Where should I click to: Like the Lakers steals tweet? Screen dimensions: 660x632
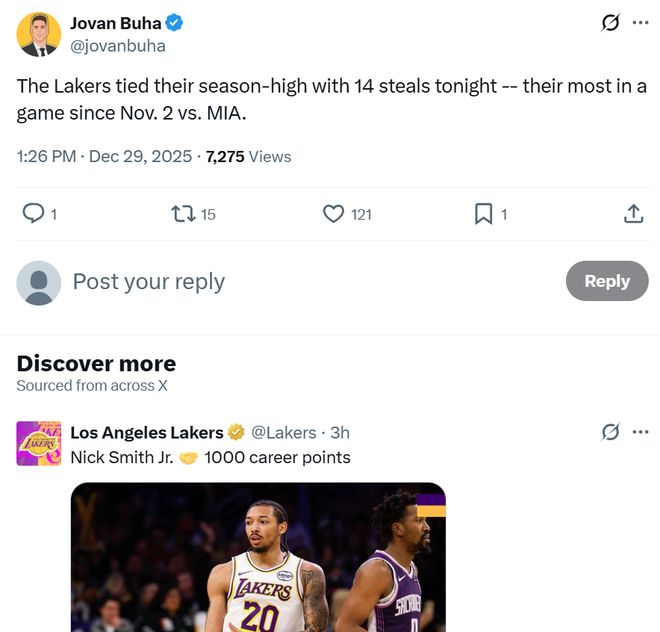coord(334,213)
